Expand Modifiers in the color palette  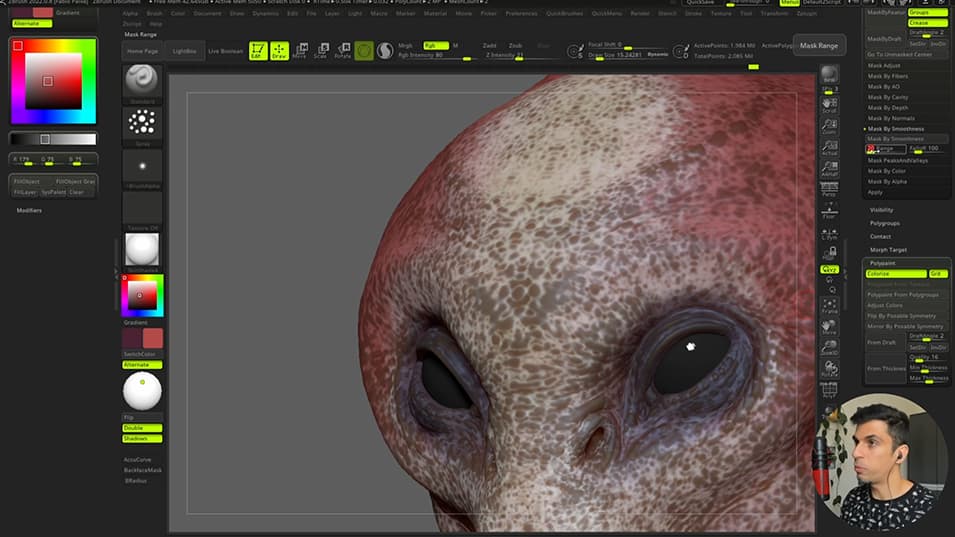pyautogui.click(x=29, y=211)
